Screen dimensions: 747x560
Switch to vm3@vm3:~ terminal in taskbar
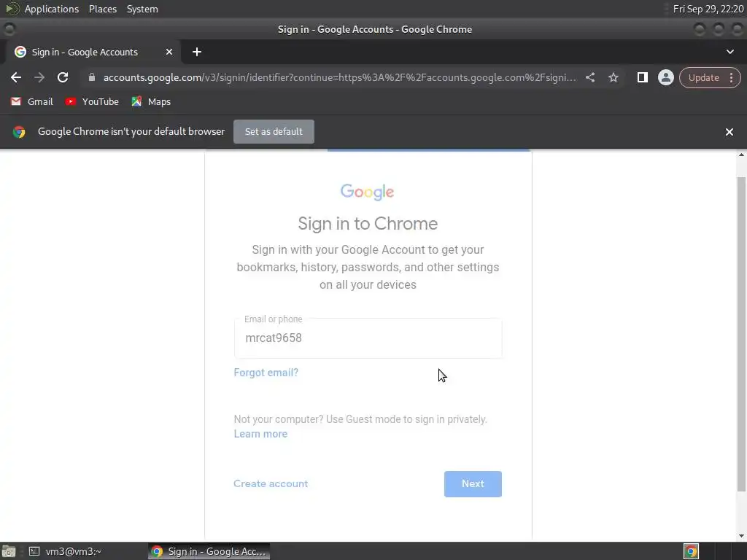[x=66, y=551]
